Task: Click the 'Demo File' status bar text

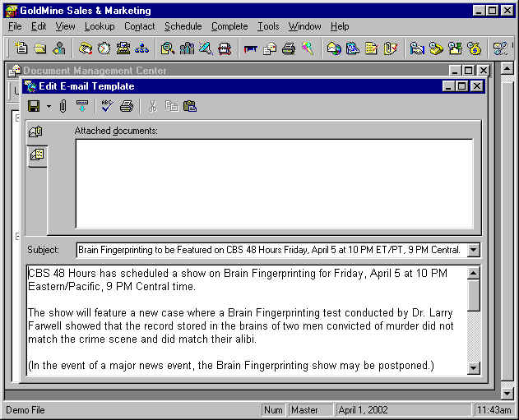Action: click(x=25, y=410)
